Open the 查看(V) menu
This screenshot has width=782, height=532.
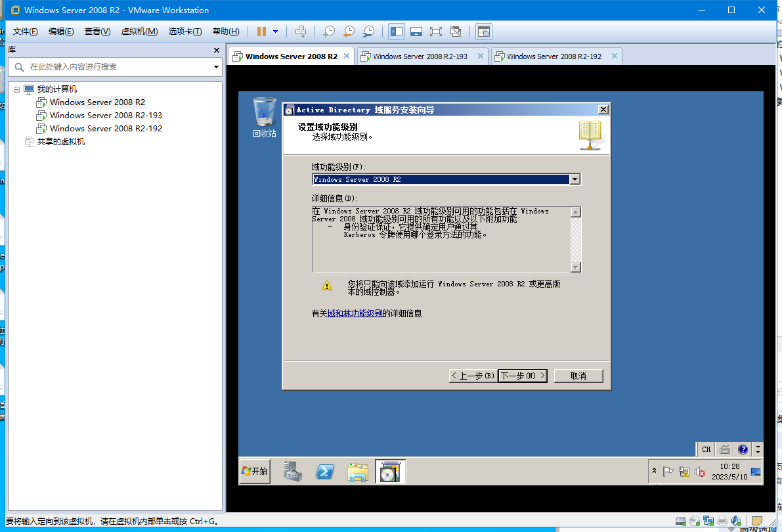(97, 32)
